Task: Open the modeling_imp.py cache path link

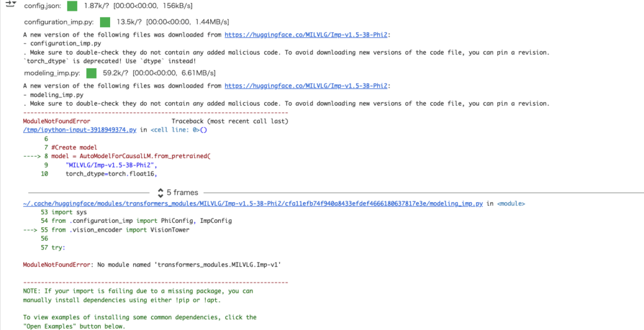Action: pyautogui.click(x=253, y=204)
